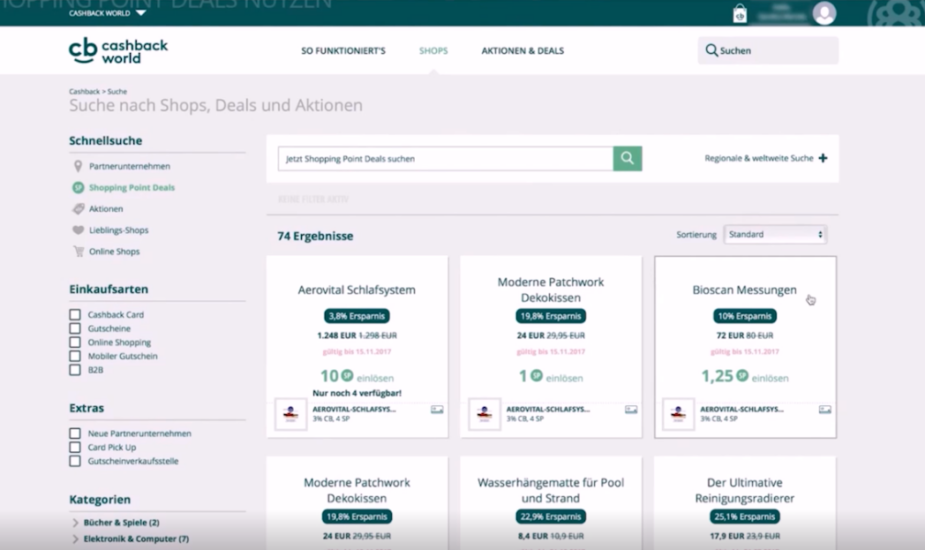Open Lieblings-Shops quick search link
Image resolution: width=925 pixels, height=550 pixels.
pos(119,230)
